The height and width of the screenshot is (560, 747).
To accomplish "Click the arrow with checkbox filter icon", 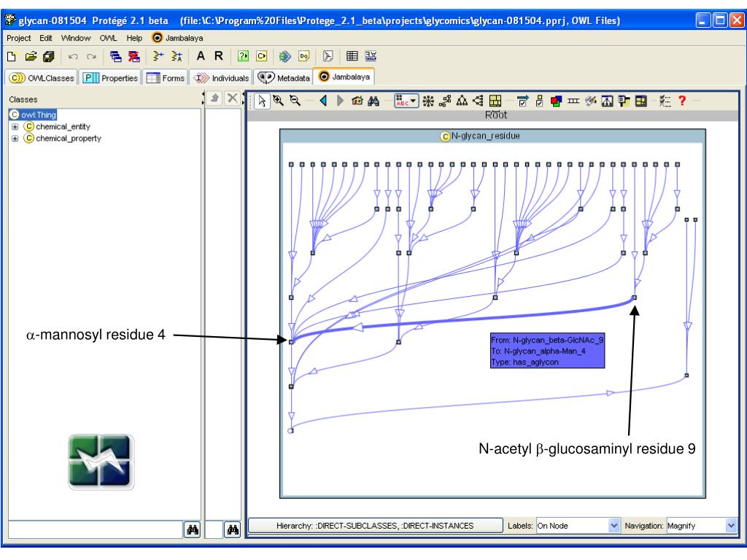I will point(522,101).
